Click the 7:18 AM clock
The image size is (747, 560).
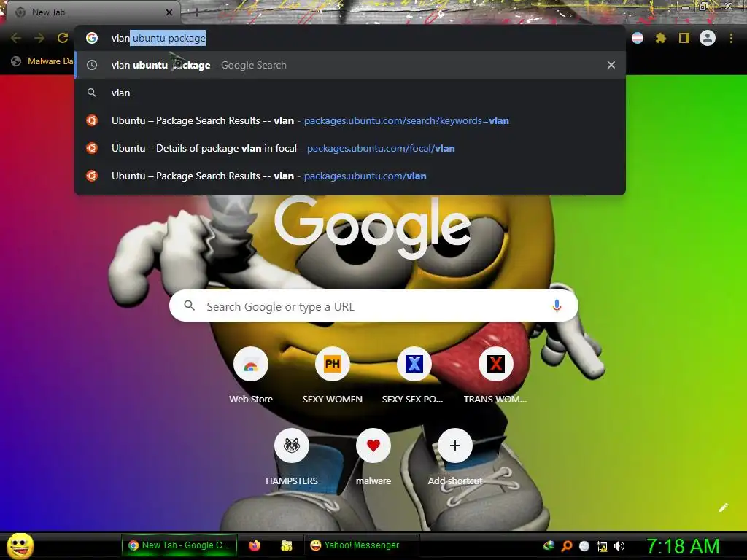(683, 546)
